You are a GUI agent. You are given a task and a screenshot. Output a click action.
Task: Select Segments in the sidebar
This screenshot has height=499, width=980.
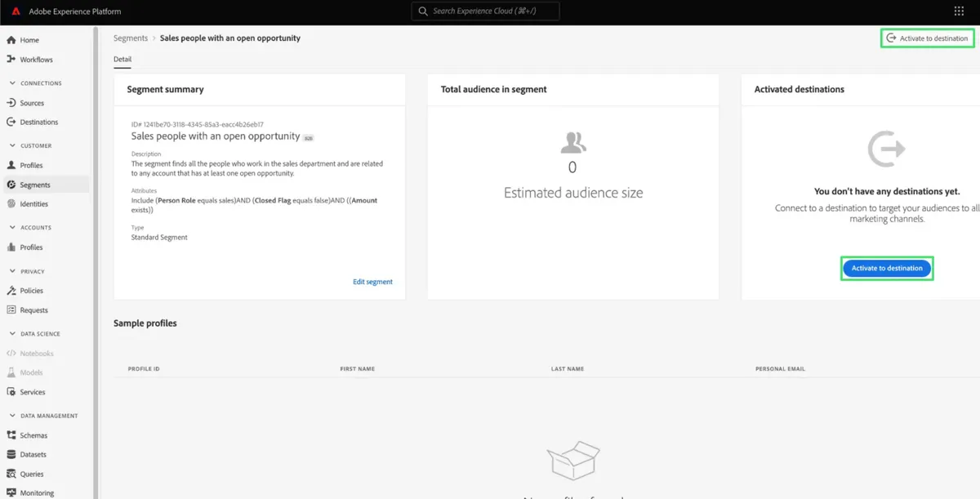pos(35,185)
